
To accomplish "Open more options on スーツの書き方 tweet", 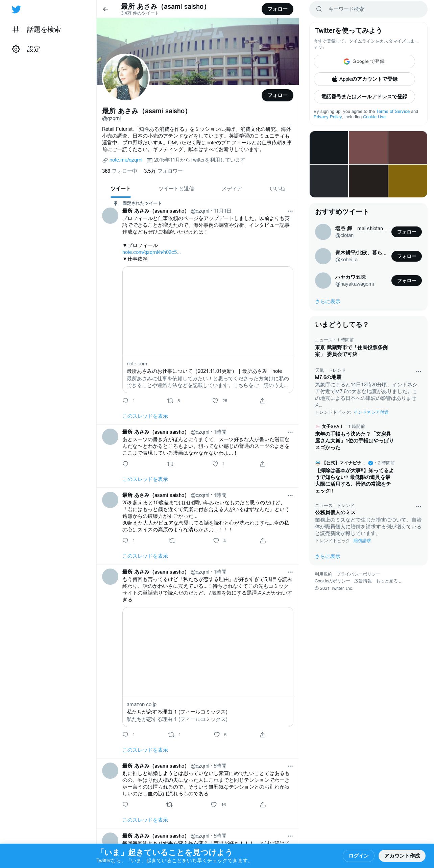I will (290, 432).
